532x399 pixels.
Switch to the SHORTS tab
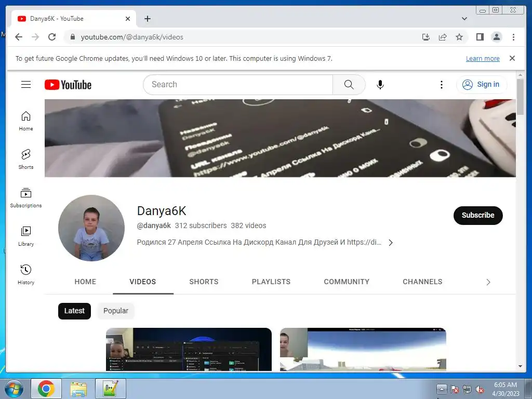click(204, 282)
